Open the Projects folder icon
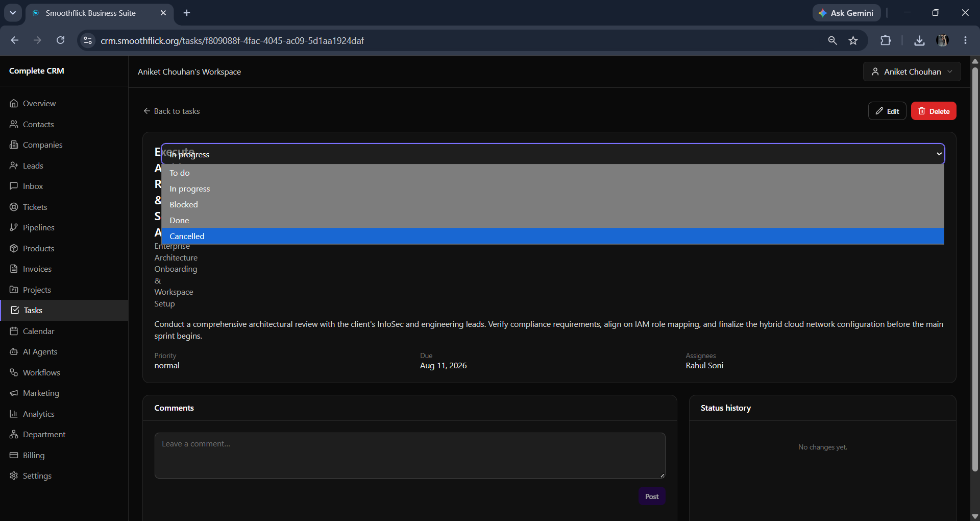Viewport: 980px width, 521px height. [x=14, y=290]
